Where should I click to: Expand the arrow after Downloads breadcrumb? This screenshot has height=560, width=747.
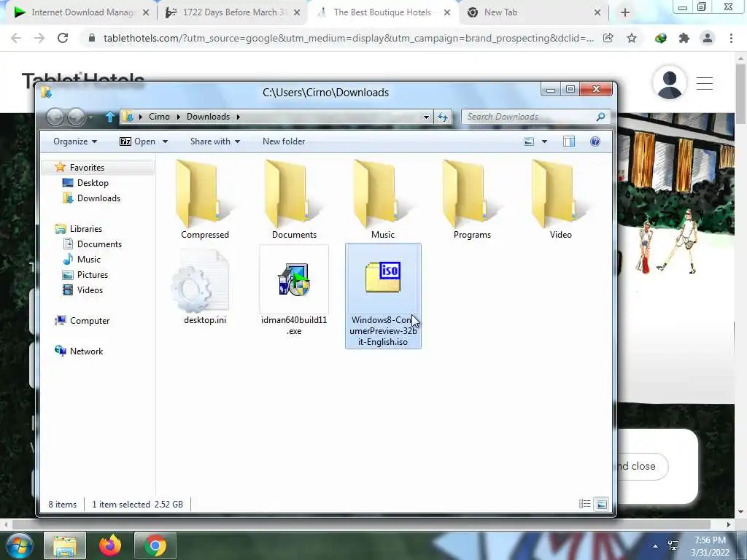(x=239, y=117)
